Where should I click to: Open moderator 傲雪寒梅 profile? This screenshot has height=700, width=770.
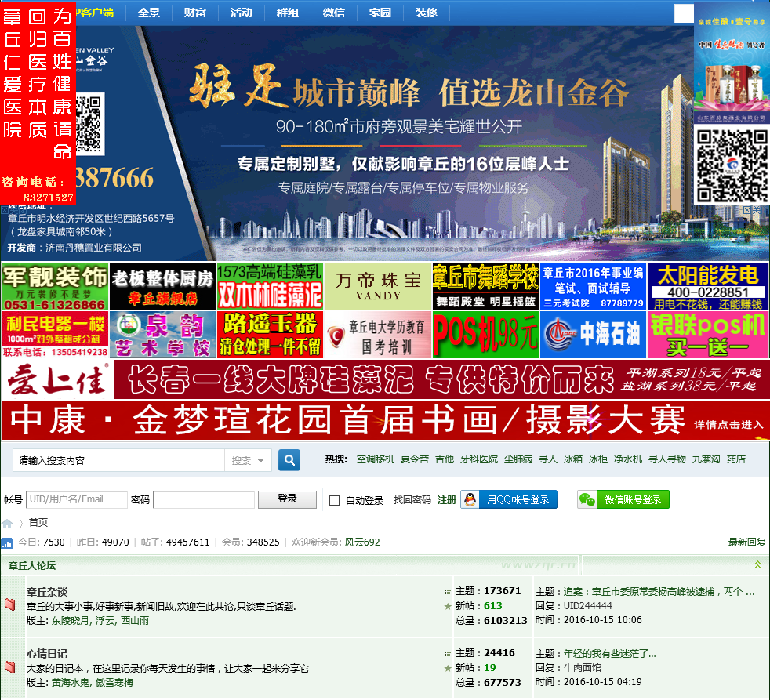[114, 682]
